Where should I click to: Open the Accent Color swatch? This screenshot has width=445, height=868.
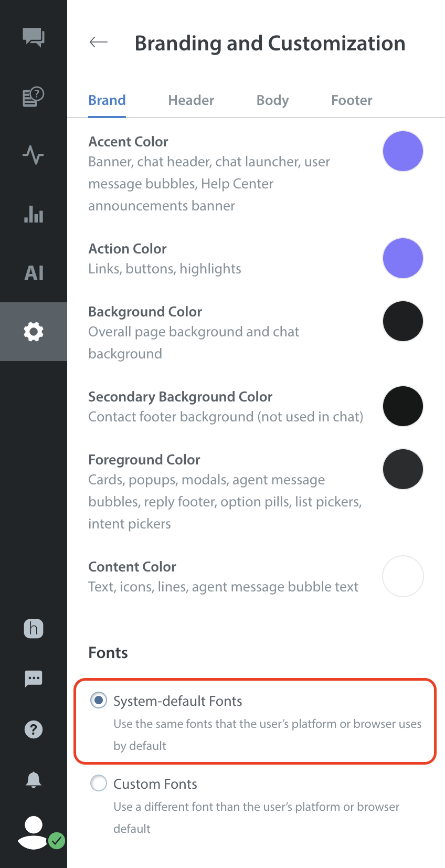point(403,151)
